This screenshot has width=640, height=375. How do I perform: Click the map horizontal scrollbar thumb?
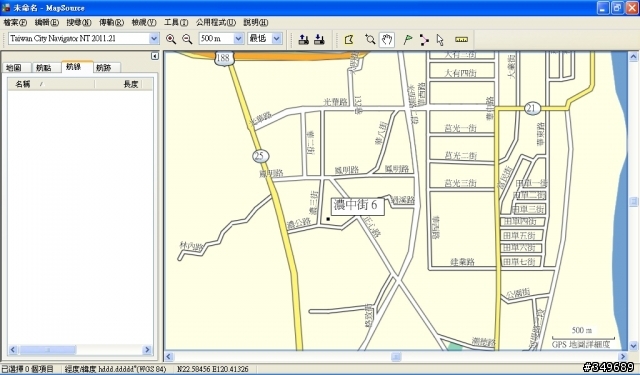pyautogui.click(x=396, y=357)
